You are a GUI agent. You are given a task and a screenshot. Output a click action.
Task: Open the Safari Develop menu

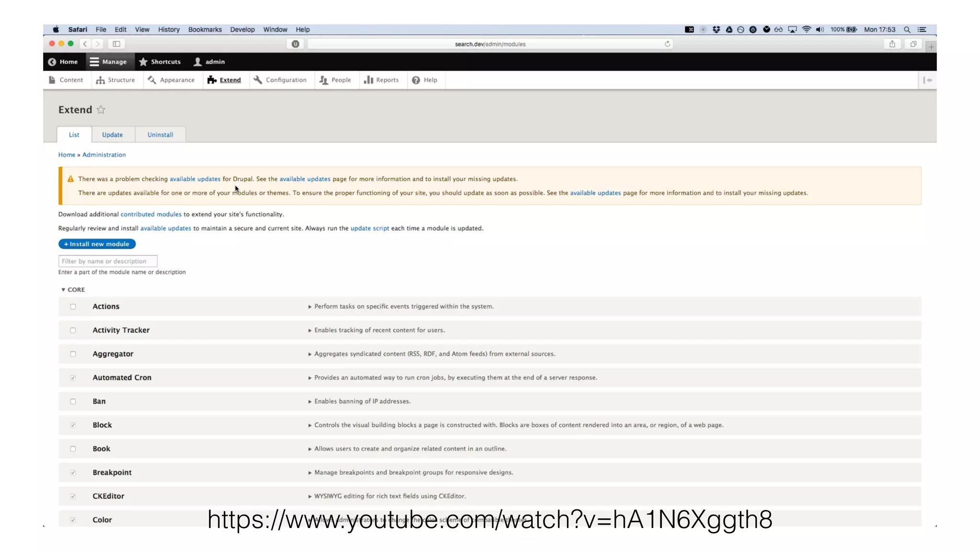pyautogui.click(x=242, y=30)
